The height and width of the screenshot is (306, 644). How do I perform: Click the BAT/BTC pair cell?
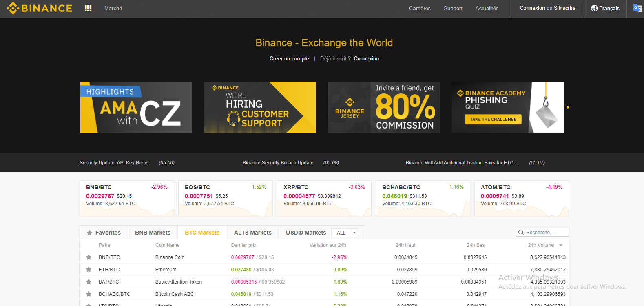click(x=109, y=282)
